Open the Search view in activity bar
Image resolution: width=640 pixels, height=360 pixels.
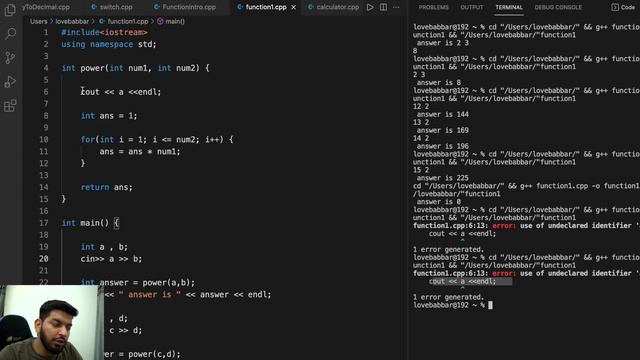pyautogui.click(x=10, y=33)
